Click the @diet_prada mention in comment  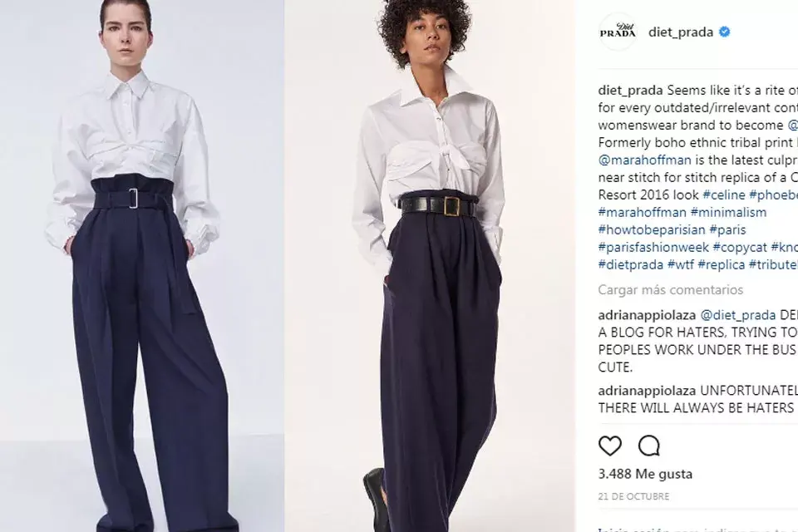tap(738, 315)
